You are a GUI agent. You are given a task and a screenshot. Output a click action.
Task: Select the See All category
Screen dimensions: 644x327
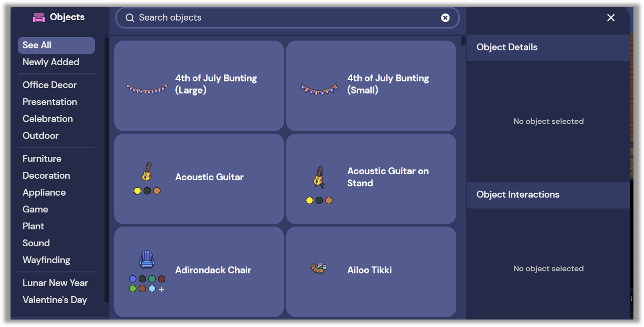[56, 45]
